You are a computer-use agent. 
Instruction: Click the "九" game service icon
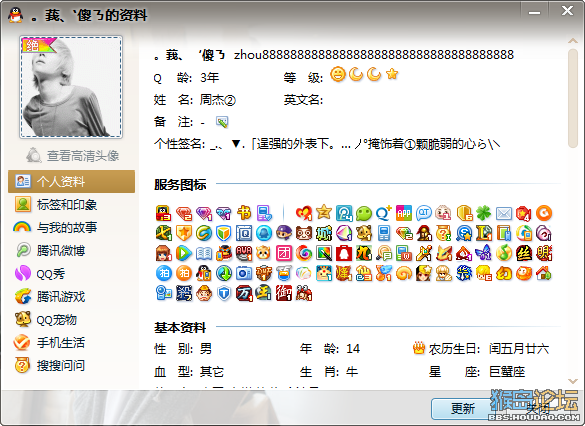click(x=364, y=253)
